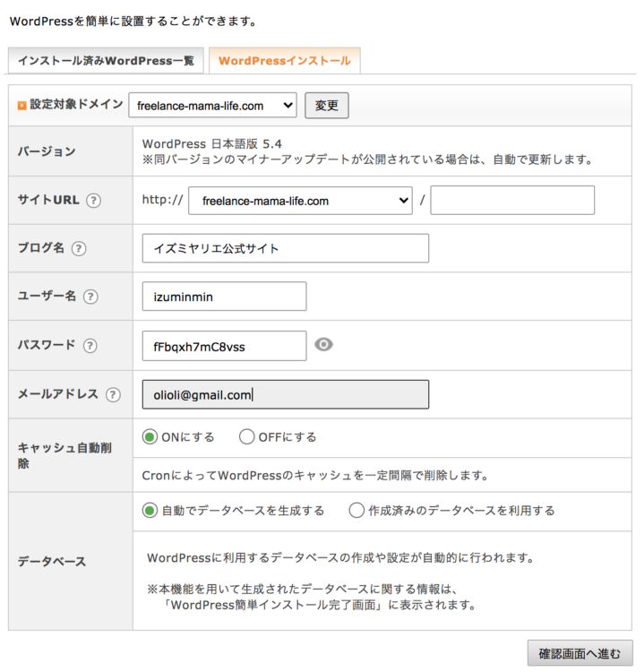Open help icon next to サイトURL
The height and width of the screenshot is (672, 644).
[x=93, y=201]
